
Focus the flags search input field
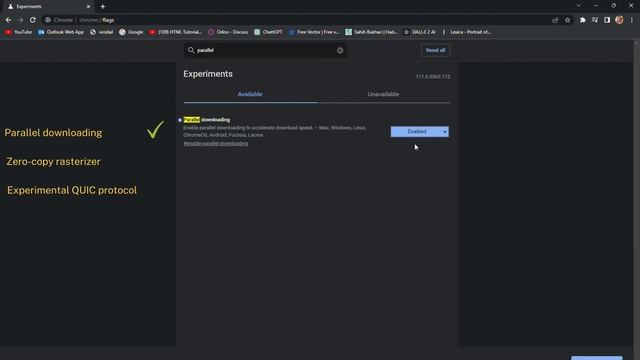(265, 50)
